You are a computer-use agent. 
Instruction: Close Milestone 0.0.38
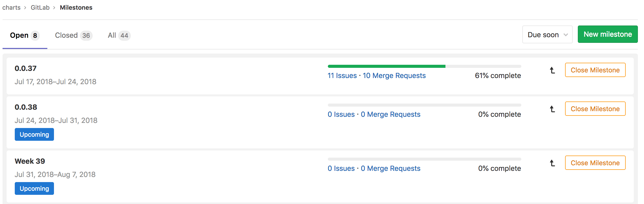tap(595, 109)
